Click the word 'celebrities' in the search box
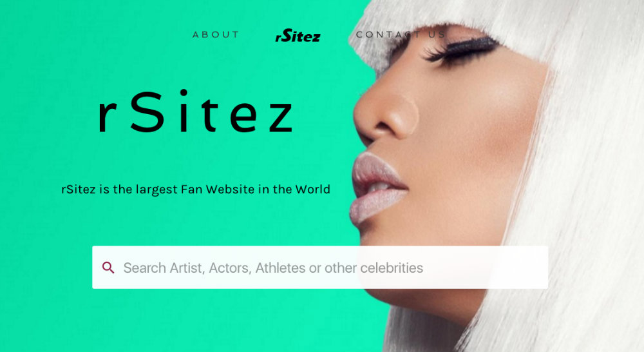The height and width of the screenshot is (352, 644). click(x=392, y=268)
